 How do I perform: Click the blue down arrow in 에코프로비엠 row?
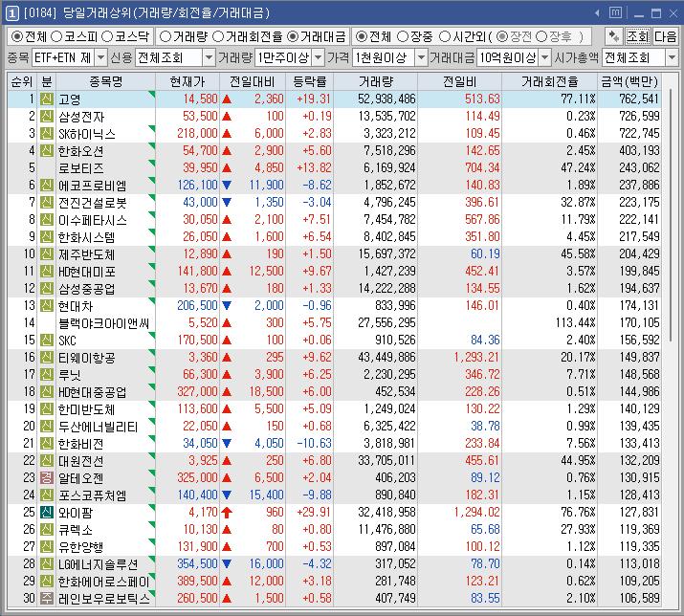coord(227,186)
